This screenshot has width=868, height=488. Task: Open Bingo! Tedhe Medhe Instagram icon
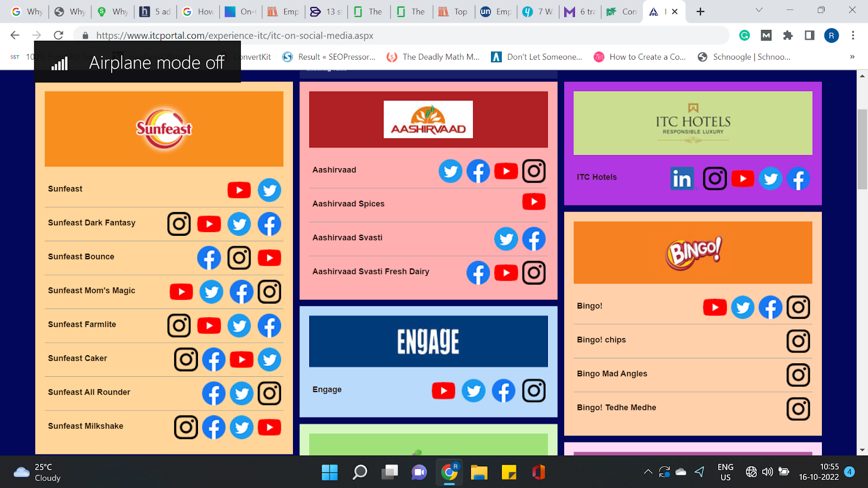click(x=798, y=409)
